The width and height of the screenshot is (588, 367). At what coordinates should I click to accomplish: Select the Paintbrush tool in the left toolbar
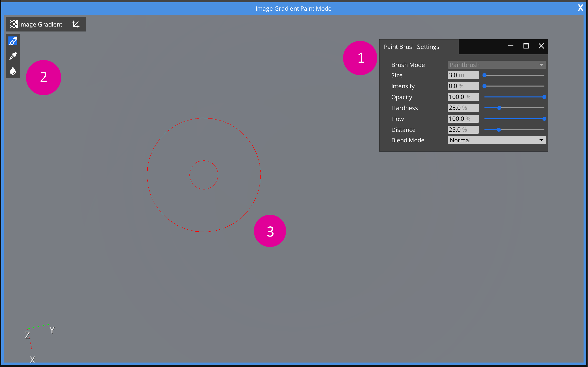click(x=13, y=41)
